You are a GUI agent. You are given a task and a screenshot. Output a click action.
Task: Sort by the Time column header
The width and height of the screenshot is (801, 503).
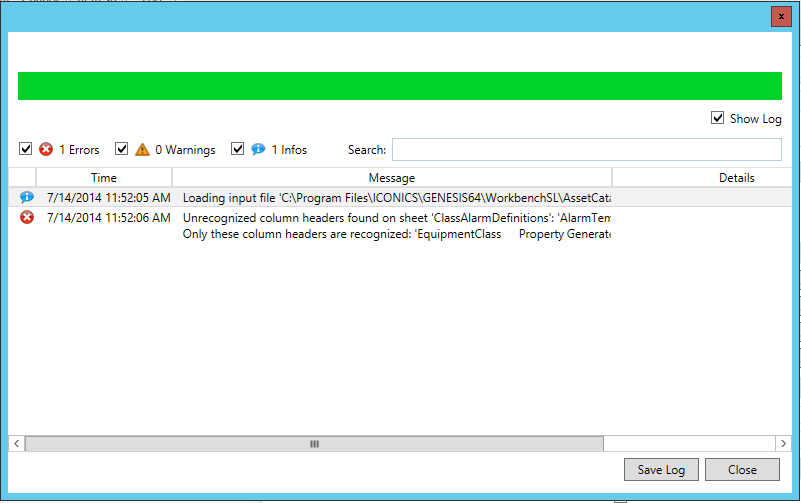coord(104,178)
